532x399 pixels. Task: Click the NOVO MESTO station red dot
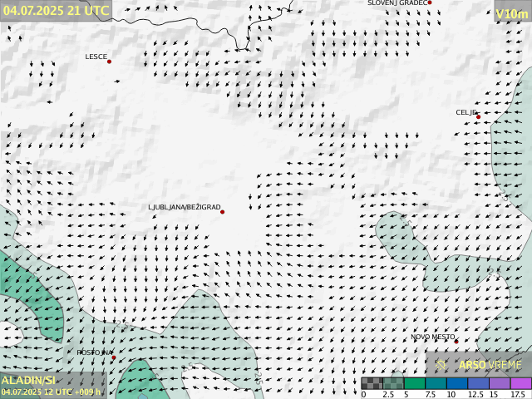[x=456, y=342]
